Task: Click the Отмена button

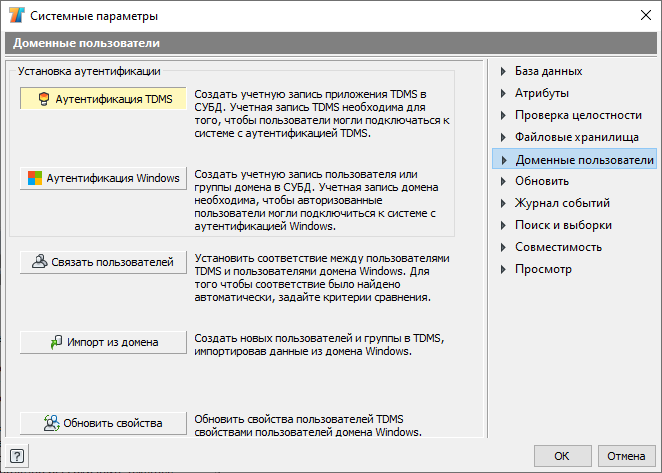Action: [626, 456]
